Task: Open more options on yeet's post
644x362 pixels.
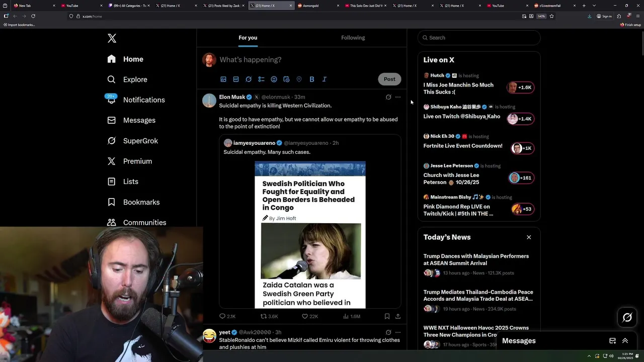Action: click(398, 332)
